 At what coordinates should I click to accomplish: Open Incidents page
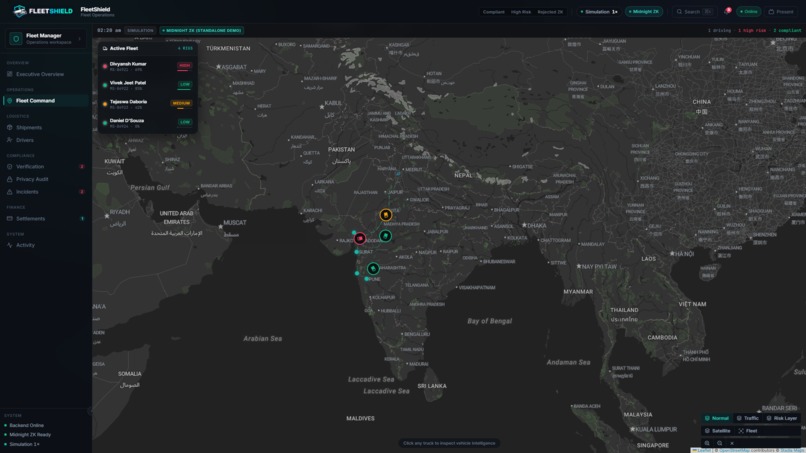tap(45, 192)
